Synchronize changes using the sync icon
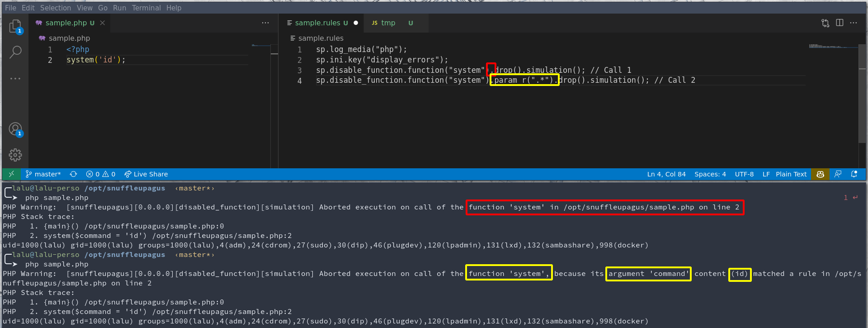Viewport: 868px width, 328px height. pyautogui.click(x=73, y=174)
